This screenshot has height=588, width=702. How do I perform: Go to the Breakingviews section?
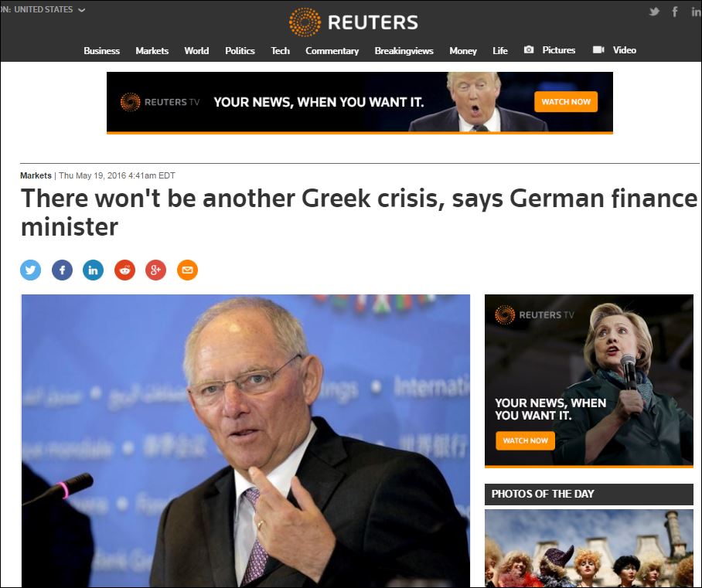404,50
